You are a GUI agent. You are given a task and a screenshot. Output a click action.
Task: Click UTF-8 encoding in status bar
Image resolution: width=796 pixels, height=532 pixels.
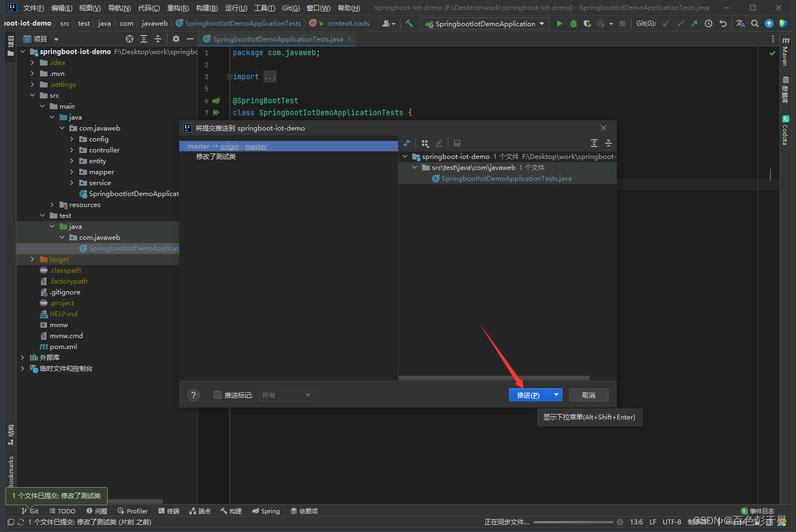tap(672, 522)
